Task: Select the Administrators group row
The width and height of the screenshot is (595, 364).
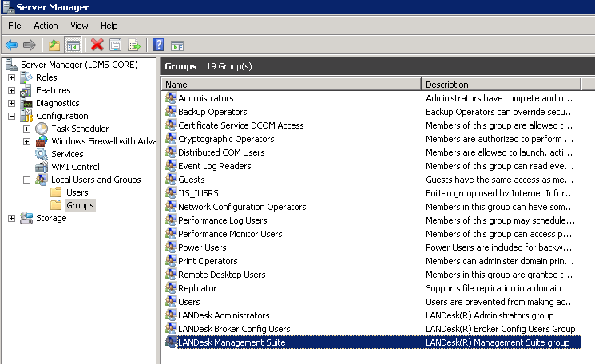Action: (205, 98)
